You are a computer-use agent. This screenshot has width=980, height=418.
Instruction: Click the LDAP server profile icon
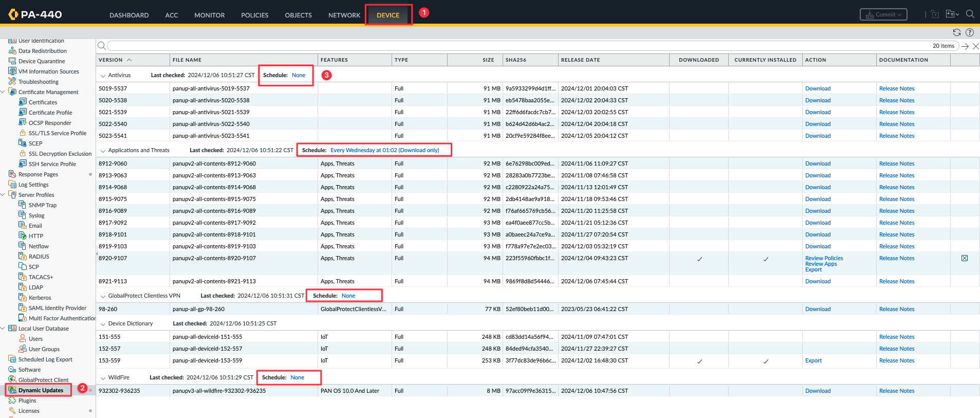point(23,287)
